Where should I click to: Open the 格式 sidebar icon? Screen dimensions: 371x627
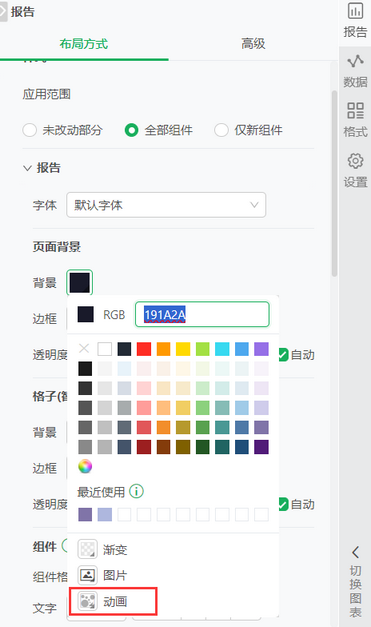click(355, 110)
